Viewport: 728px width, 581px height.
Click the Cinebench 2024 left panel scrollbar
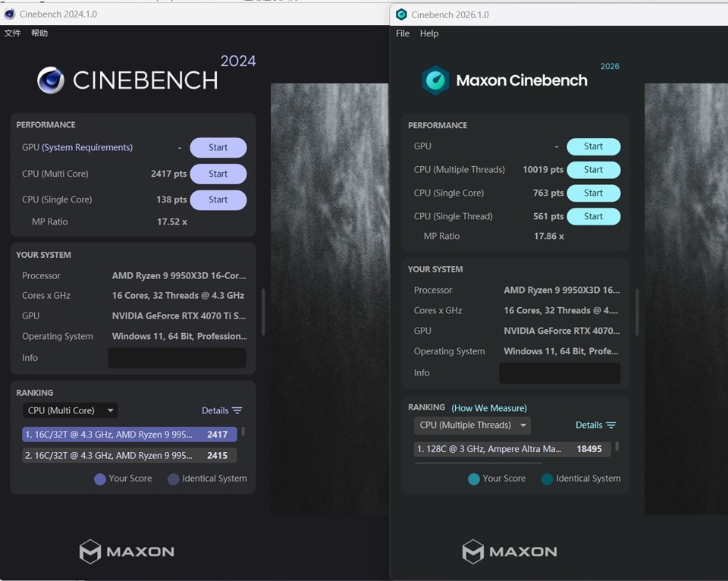pyautogui.click(x=263, y=312)
